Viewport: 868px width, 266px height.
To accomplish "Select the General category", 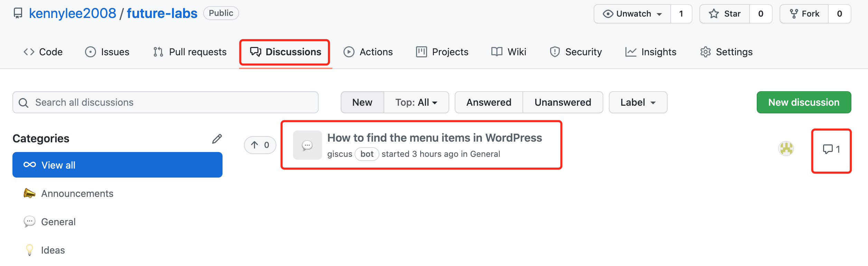I will [49, 222].
